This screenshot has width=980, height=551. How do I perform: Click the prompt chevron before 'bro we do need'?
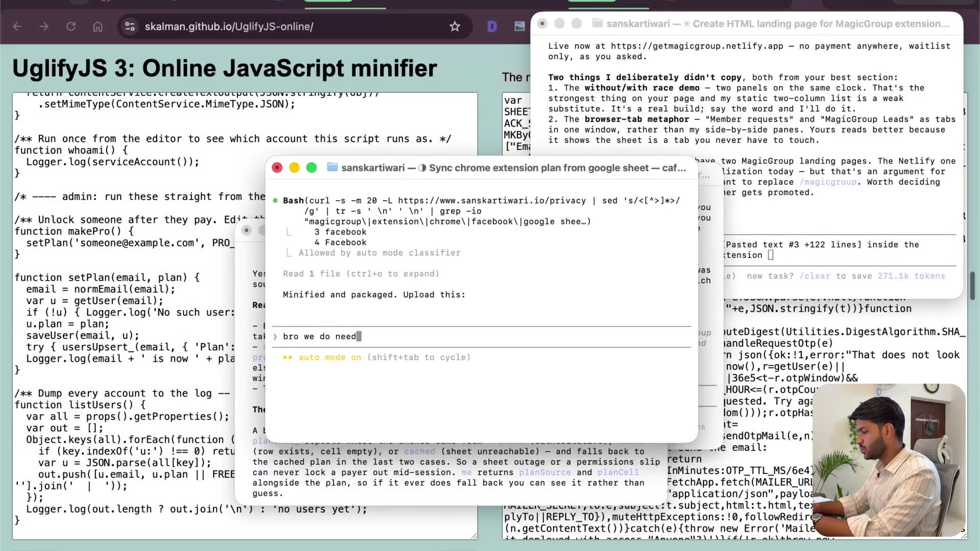(275, 337)
